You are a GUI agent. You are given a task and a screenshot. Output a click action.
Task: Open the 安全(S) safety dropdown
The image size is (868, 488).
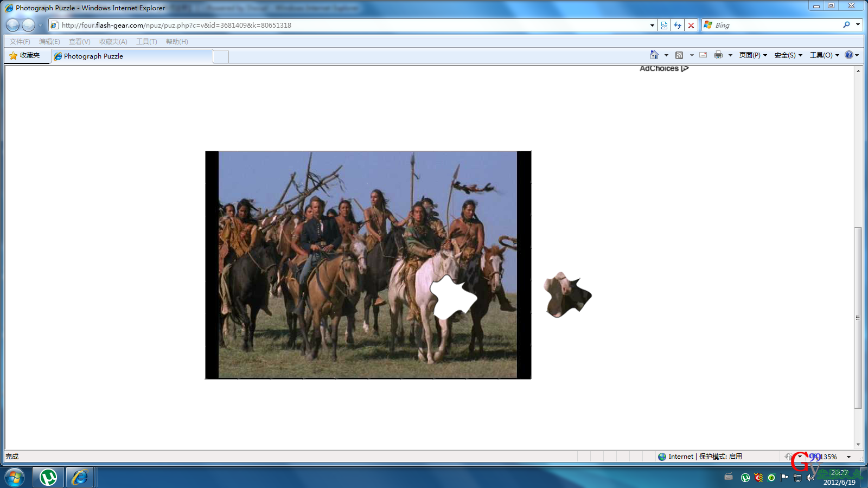tap(788, 55)
